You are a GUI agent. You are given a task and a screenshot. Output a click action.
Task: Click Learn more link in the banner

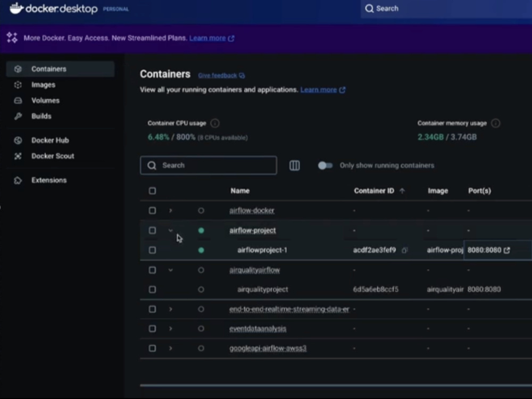point(207,38)
